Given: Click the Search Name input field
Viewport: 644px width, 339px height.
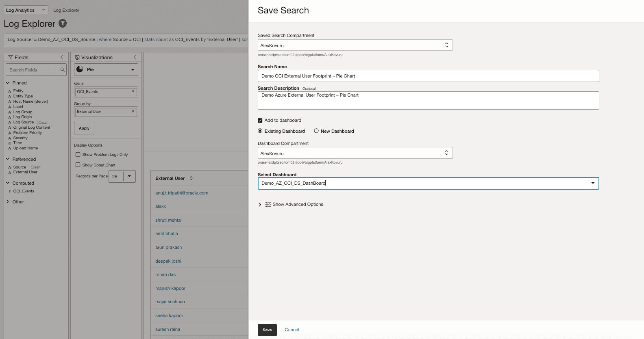Looking at the screenshot, I should 428,76.
